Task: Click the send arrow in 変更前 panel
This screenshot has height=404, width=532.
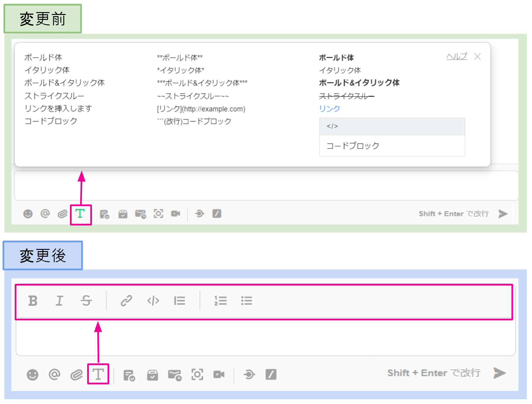Action: [x=503, y=214]
